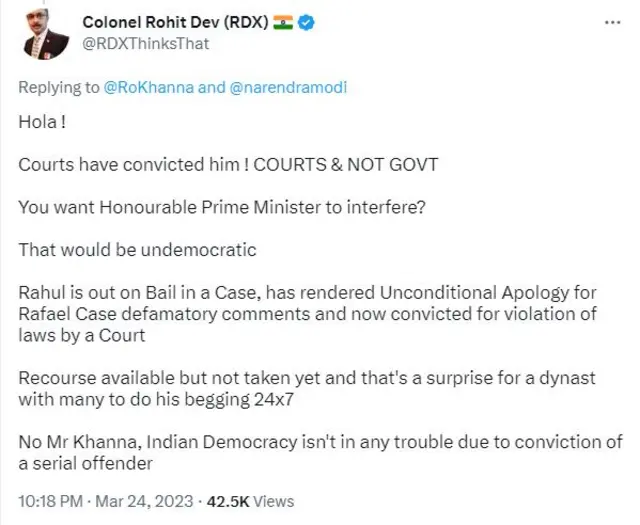Open the @RoKhanna mention link
640x525 pixels.
pyautogui.click(x=150, y=88)
